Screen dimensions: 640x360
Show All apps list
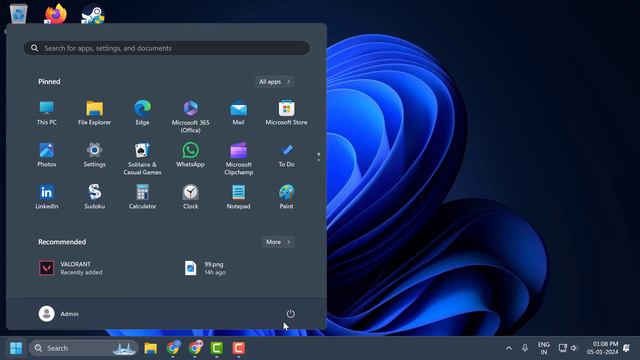point(274,82)
